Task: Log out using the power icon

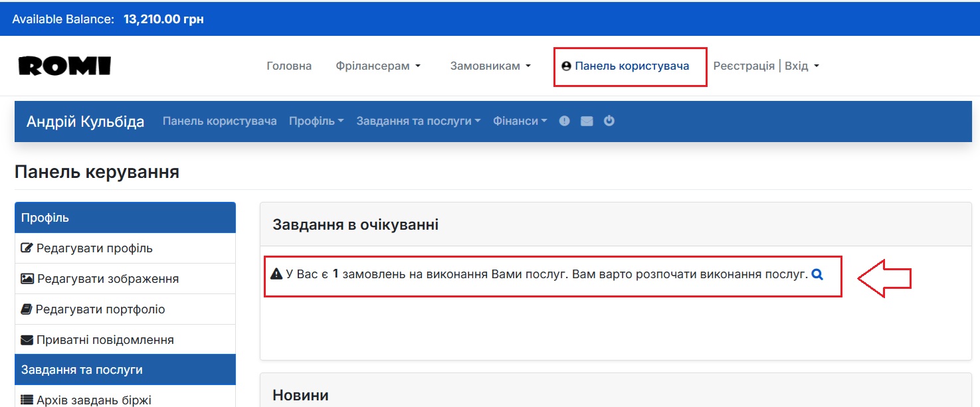Action: (x=609, y=121)
